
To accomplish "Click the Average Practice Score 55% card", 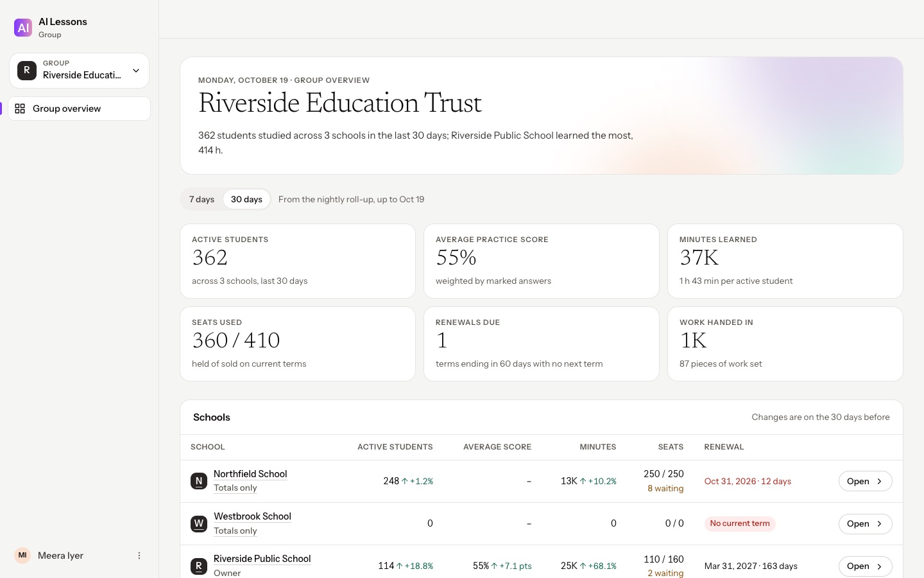I will [x=542, y=261].
